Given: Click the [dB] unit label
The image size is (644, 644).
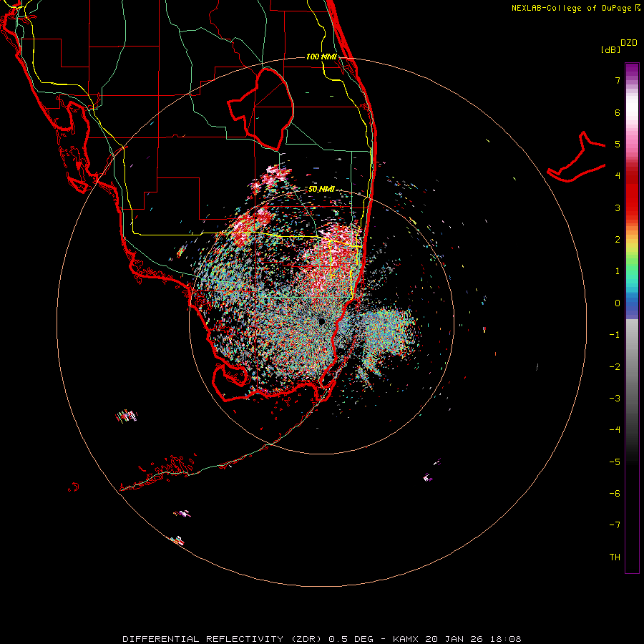Looking at the screenshot, I should click(610, 49).
